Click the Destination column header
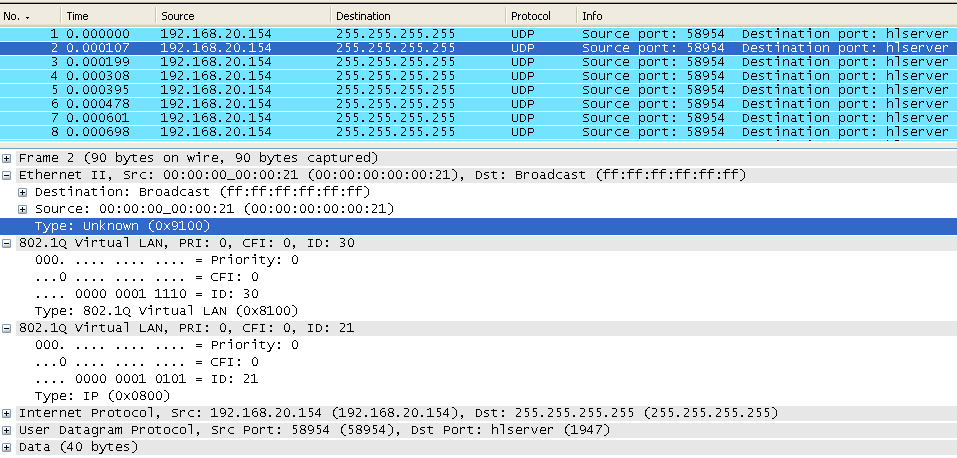This screenshot has width=957, height=458. 419,16
